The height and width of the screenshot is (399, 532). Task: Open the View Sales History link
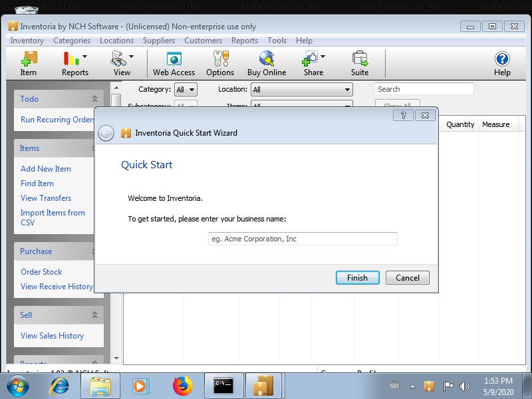point(53,336)
